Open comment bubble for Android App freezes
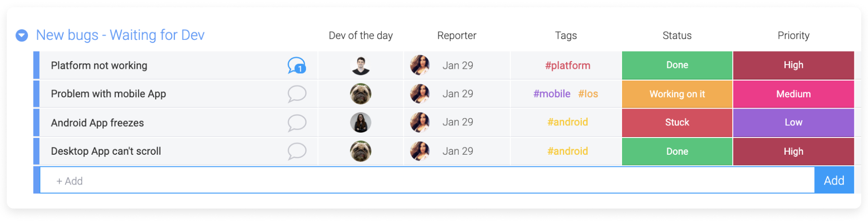 [297, 123]
